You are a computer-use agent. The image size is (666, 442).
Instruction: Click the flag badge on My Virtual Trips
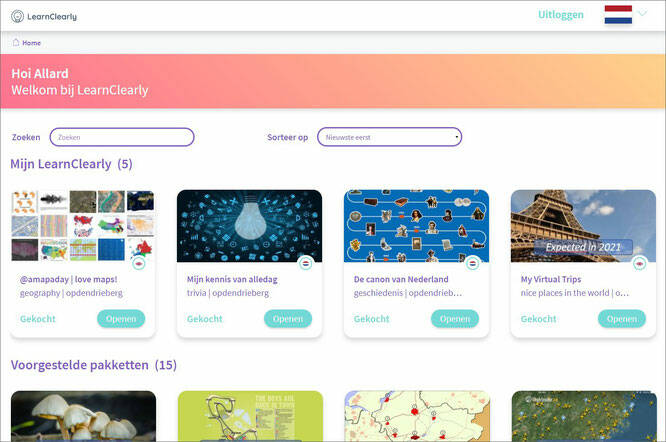tap(639, 264)
